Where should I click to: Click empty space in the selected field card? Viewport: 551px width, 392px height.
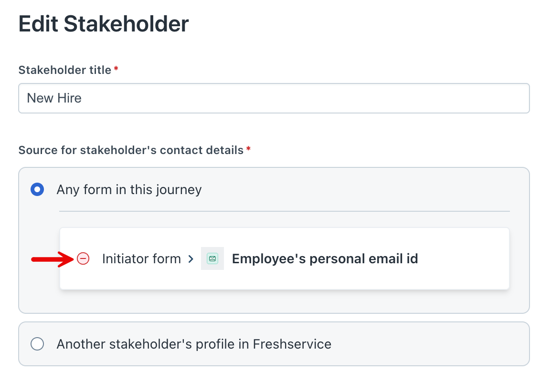click(x=463, y=259)
